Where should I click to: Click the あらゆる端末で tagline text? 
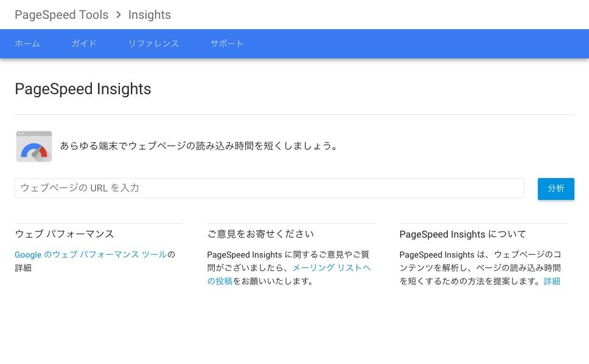tap(199, 146)
